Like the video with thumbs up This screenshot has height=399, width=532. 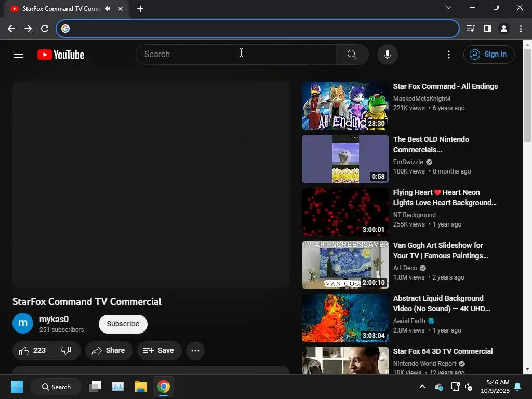(x=33, y=351)
